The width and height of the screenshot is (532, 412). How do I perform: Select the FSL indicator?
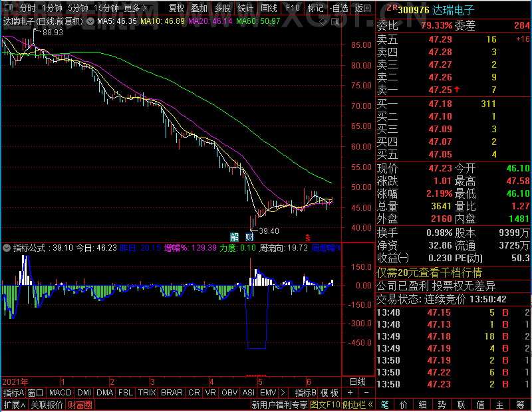coord(126,393)
